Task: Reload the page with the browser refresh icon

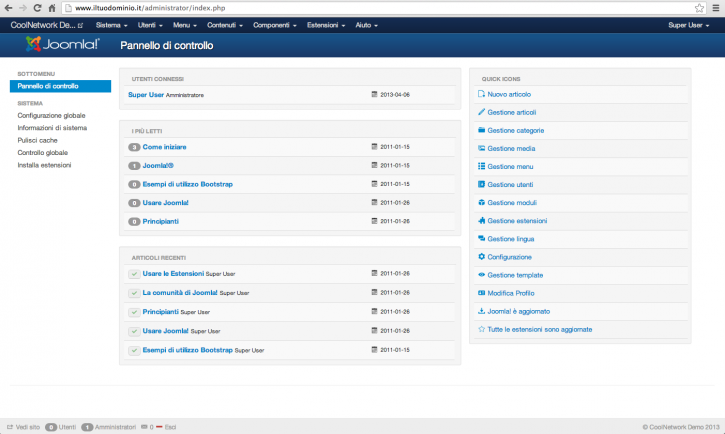Action: [x=37, y=8]
